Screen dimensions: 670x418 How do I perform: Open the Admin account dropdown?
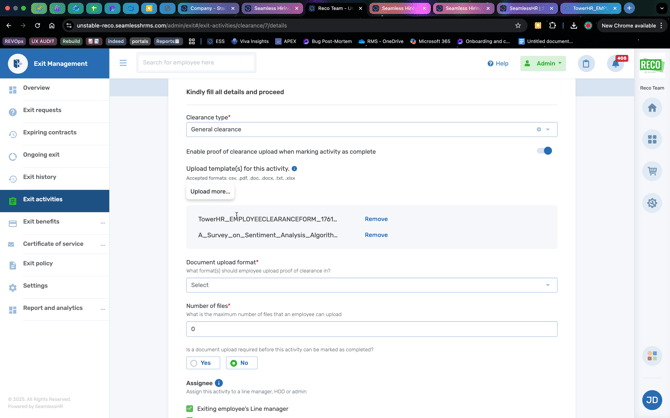(543, 63)
